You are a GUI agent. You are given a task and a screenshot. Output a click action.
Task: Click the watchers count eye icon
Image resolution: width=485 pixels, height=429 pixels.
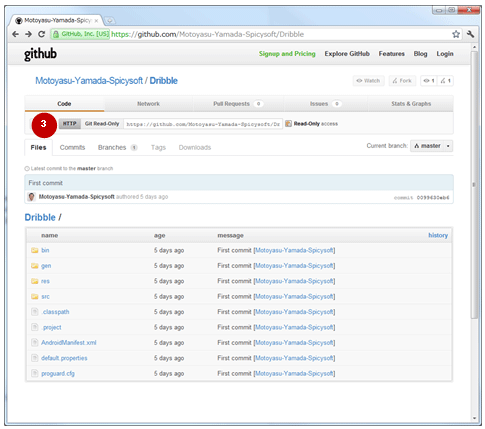click(x=429, y=81)
